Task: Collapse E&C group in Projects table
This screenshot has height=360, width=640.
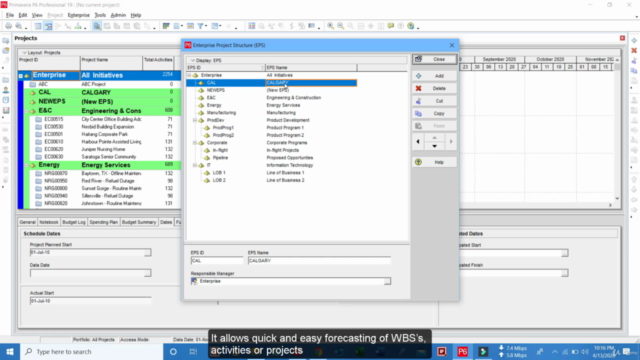Action: pyautogui.click(x=27, y=111)
